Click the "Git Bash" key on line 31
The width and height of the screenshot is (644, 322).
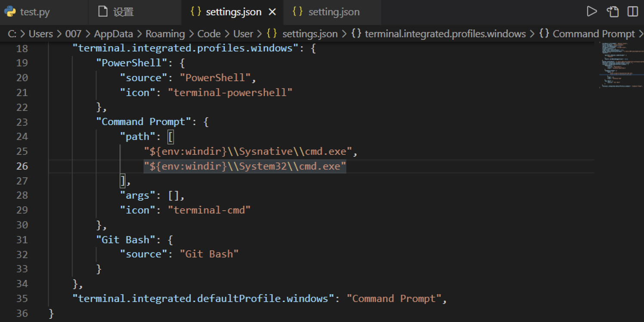pyautogui.click(x=125, y=240)
